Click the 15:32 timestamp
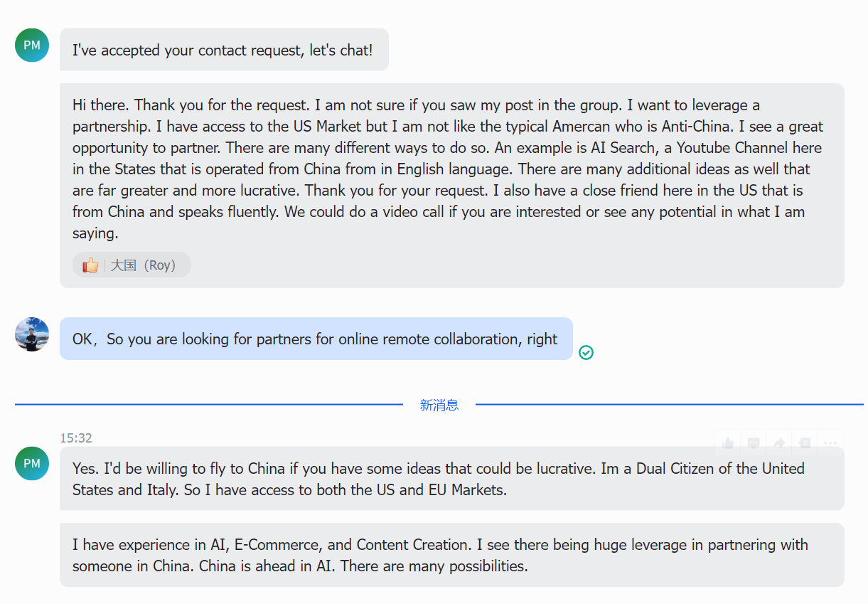Image resolution: width=868 pixels, height=604 pixels. pyautogui.click(x=76, y=438)
